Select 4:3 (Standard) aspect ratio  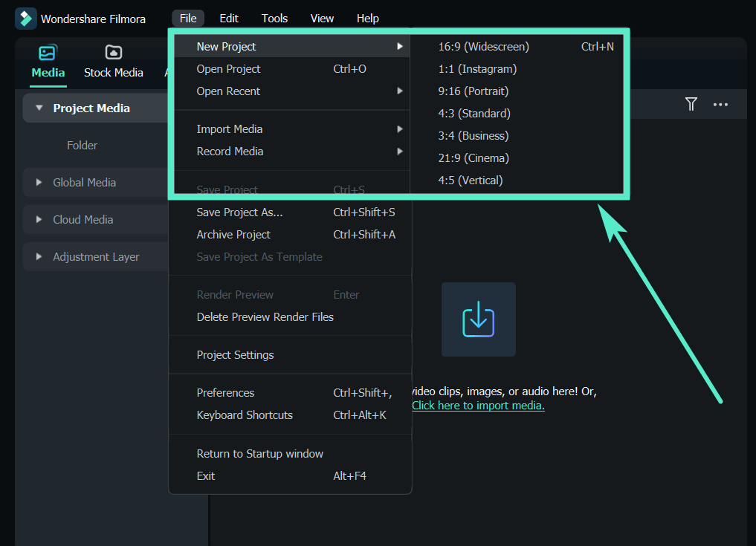pos(517,113)
